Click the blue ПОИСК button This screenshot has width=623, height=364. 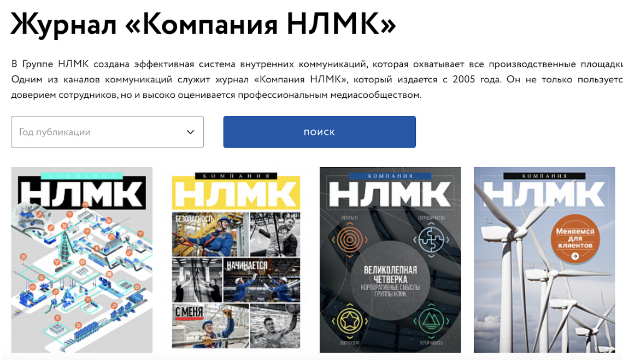pyautogui.click(x=320, y=132)
